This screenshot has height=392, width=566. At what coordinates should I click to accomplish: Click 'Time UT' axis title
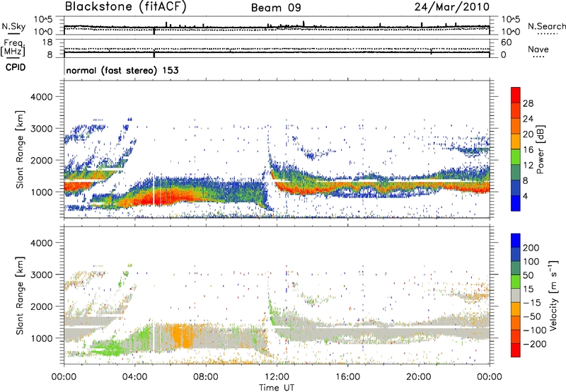click(x=277, y=387)
